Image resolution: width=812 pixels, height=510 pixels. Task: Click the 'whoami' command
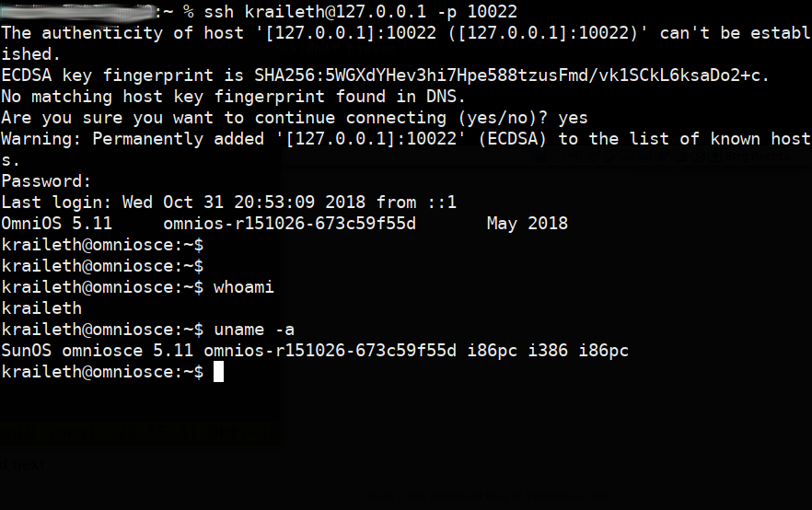(x=243, y=287)
